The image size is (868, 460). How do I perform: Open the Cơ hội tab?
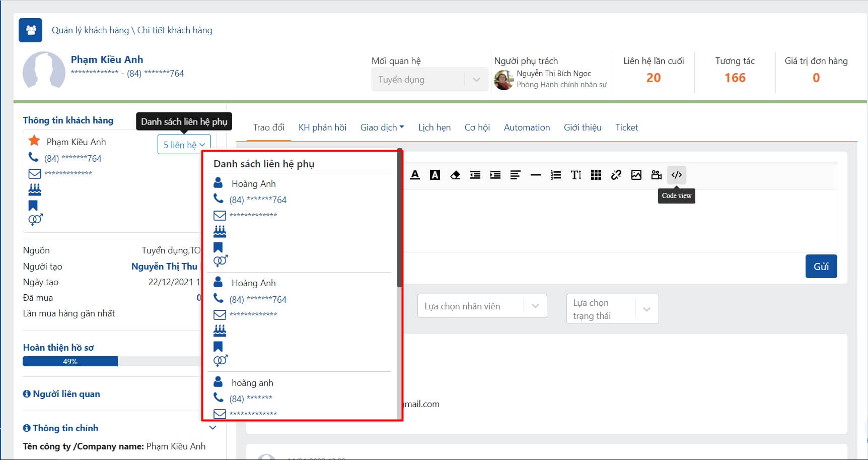[477, 127]
